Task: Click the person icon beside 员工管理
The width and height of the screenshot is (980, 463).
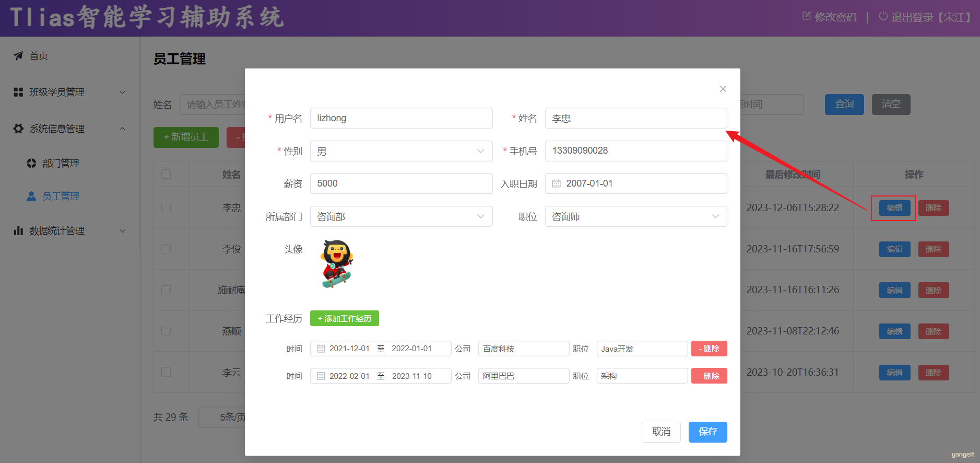Action: point(31,196)
